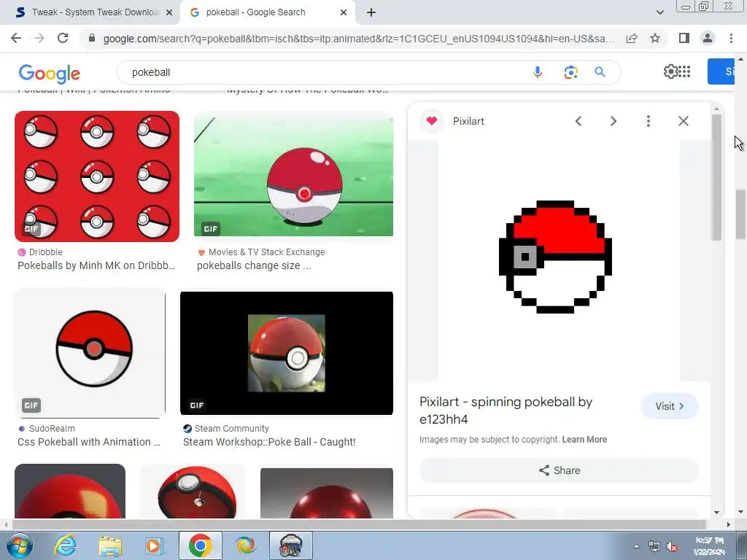Close the pokeball Google Search tab
The height and width of the screenshot is (560, 747).
pos(344,12)
